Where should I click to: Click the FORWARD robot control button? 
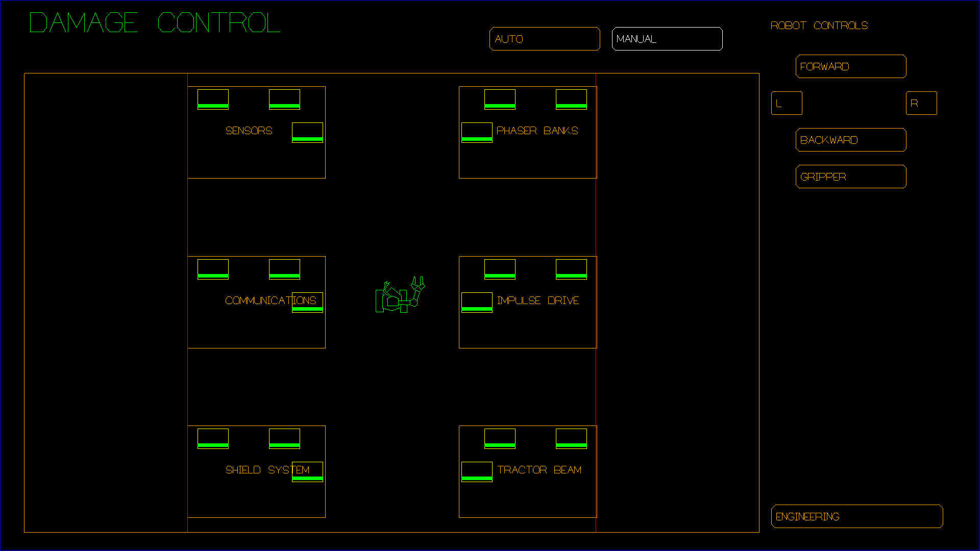click(x=850, y=66)
